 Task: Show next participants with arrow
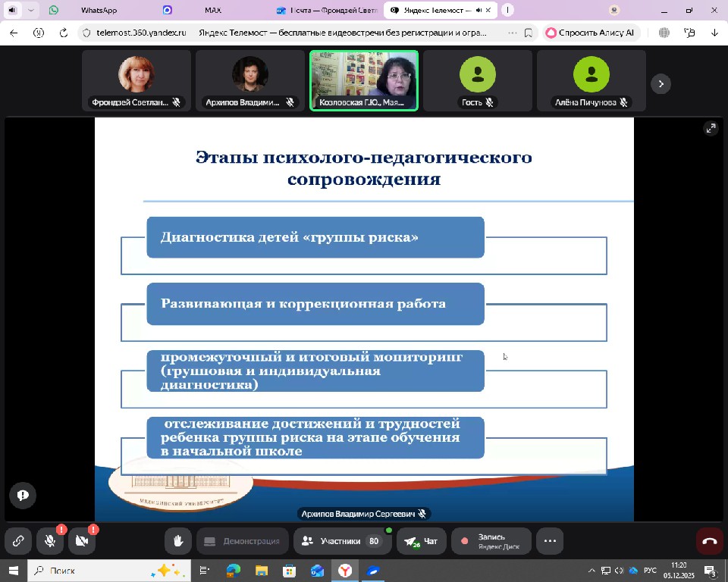click(661, 84)
